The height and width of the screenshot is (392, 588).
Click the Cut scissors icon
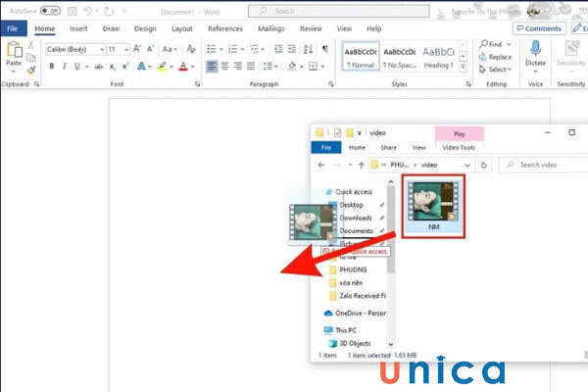click(31, 45)
